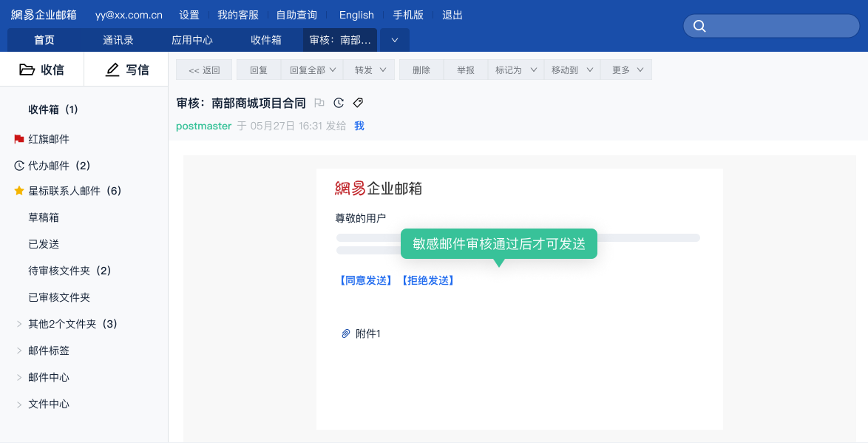The width and height of the screenshot is (868, 443).
Task: Open the 回复全部 dropdown arrow
Action: point(333,70)
